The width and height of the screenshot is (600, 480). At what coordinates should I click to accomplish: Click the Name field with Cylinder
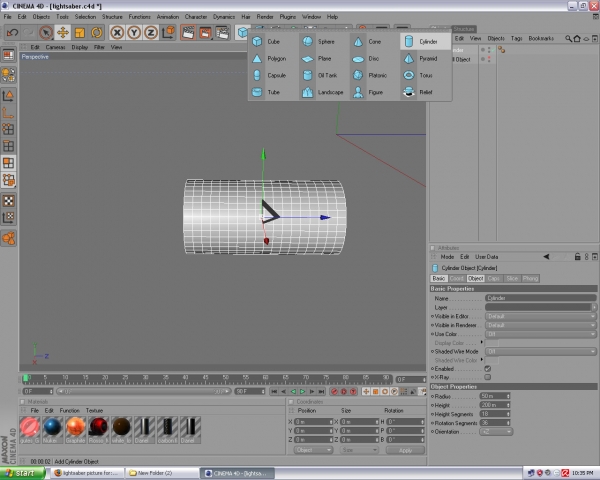(x=541, y=298)
